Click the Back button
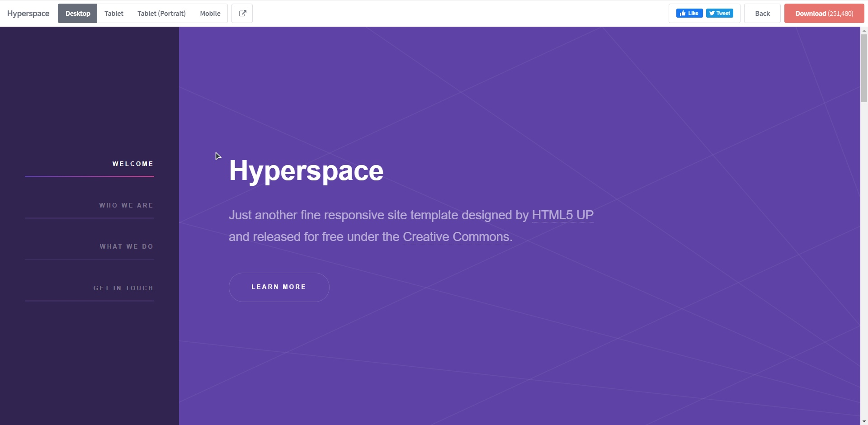 pyautogui.click(x=762, y=14)
